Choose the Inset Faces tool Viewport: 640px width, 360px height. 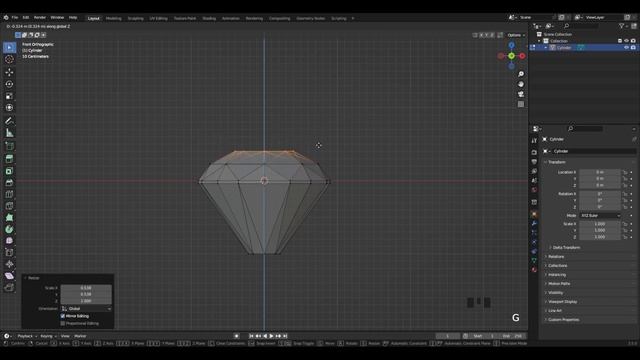tap(9, 171)
